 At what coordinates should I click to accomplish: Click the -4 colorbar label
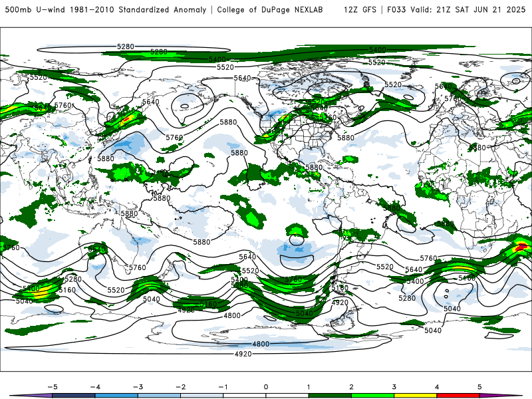95,387
